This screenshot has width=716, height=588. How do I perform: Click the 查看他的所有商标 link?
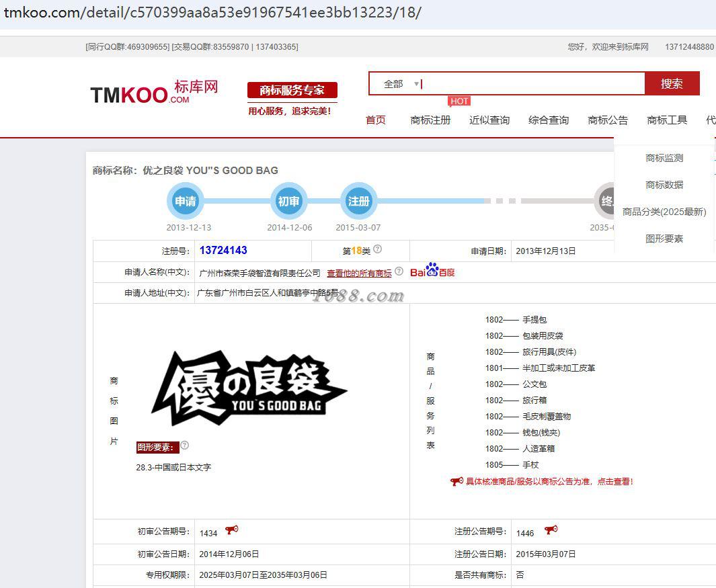tap(359, 273)
